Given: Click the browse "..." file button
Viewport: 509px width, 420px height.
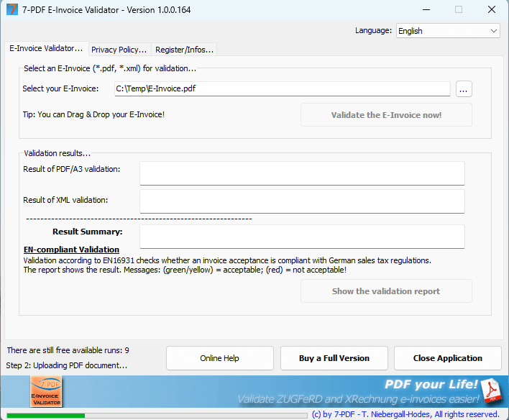Looking at the screenshot, I should pyautogui.click(x=464, y=89).
